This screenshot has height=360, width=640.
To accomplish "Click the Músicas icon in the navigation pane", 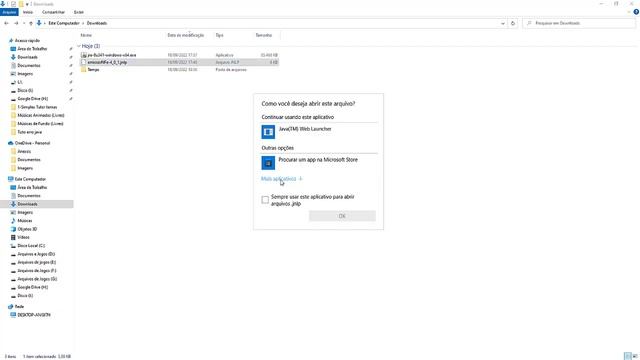I will 13,220.
